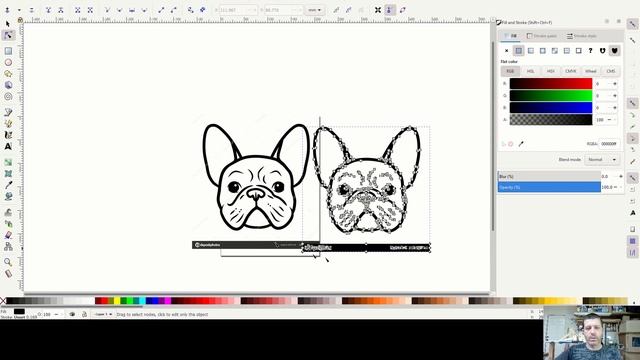Select the Mesh gradient tool
The image size is (640, 360).
coord(8,174)
